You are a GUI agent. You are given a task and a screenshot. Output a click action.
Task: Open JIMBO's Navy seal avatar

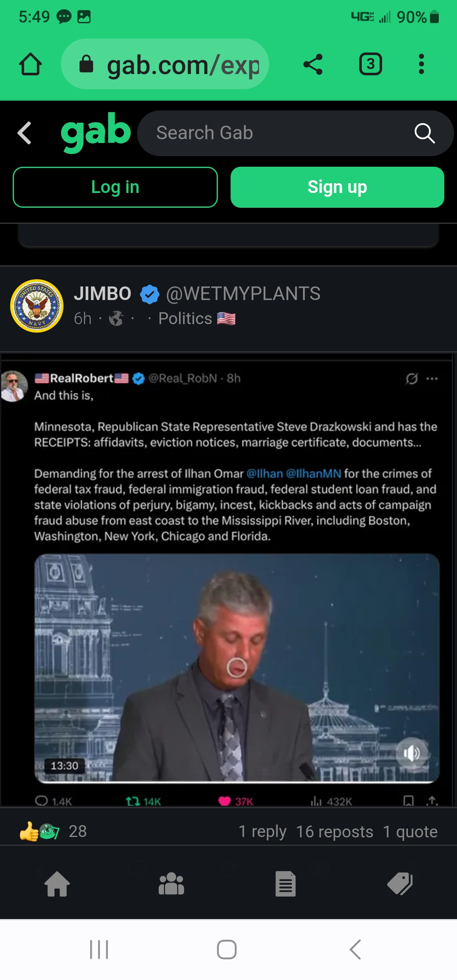click(37, 306)
